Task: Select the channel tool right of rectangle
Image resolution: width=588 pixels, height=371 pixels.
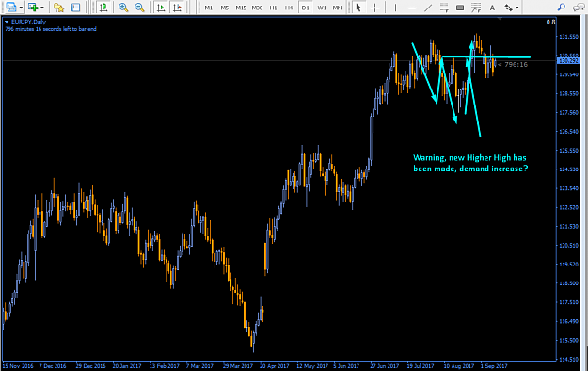Action: tap(476, 8)
